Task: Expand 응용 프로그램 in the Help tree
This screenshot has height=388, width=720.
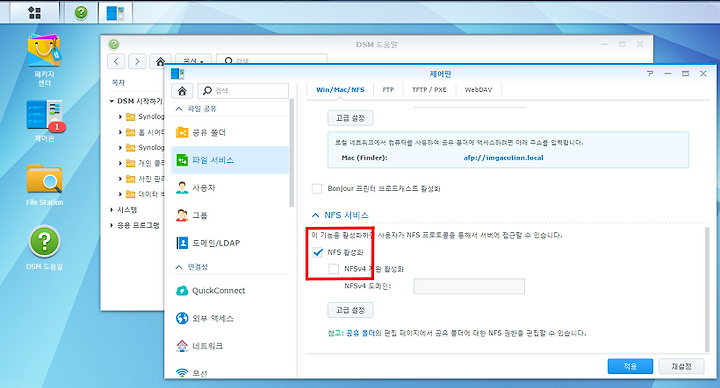Action: click(112, 225)
